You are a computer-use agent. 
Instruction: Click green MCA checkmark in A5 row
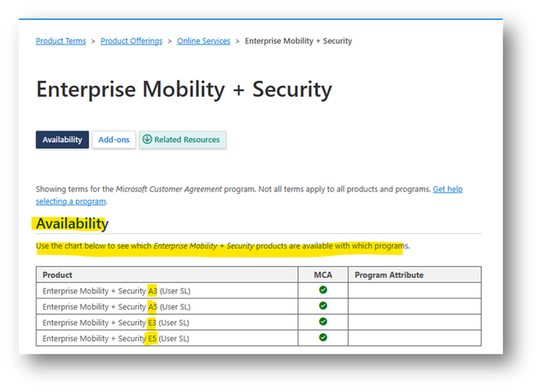click(323, 306)
